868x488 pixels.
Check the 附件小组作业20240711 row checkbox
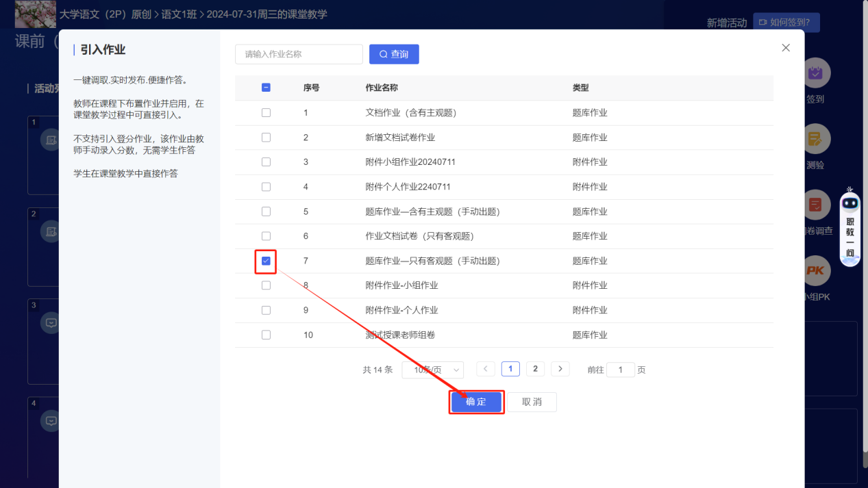click(x=266, y=162)
